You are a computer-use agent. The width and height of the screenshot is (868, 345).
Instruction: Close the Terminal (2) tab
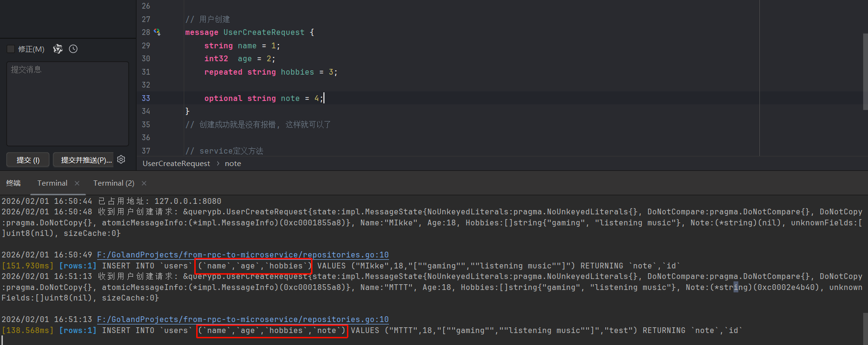tap(144, 183)
